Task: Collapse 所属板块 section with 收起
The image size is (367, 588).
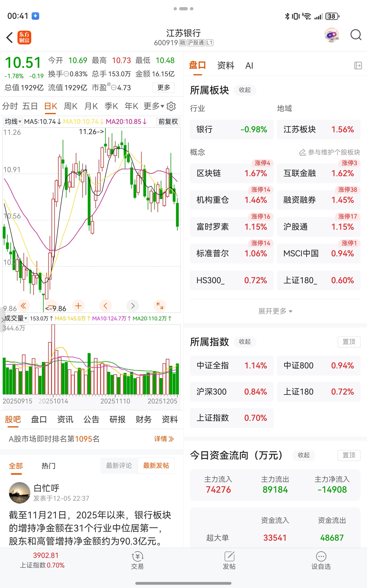Action: click(x=245, y=90)
